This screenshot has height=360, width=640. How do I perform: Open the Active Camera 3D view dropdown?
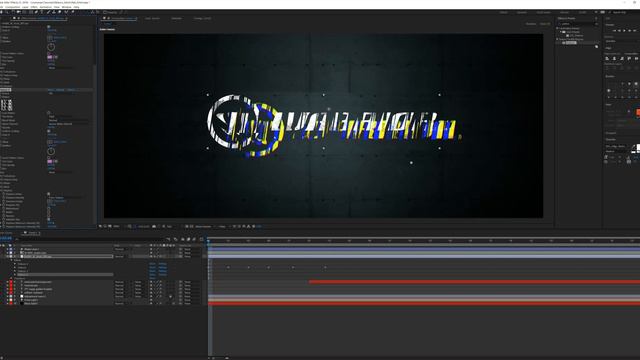click(204, 226)
